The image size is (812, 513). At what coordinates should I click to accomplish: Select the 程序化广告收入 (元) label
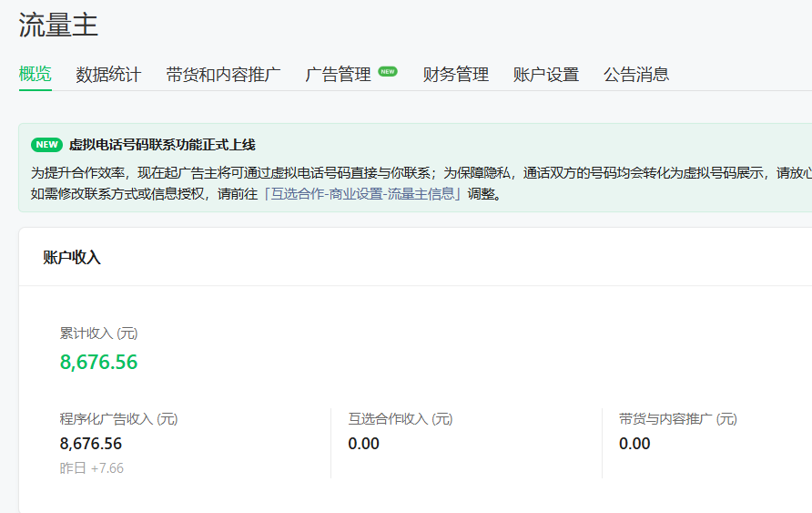(x=118, y=418)
